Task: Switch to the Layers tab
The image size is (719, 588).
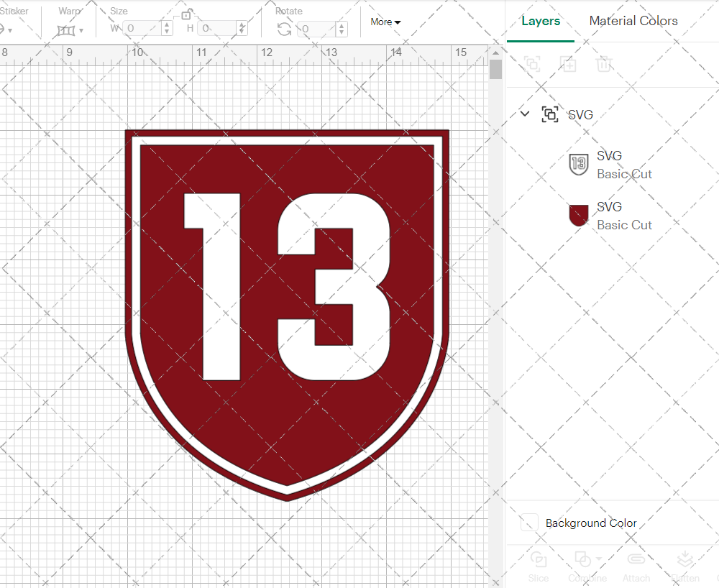Action: click(541, 21)
